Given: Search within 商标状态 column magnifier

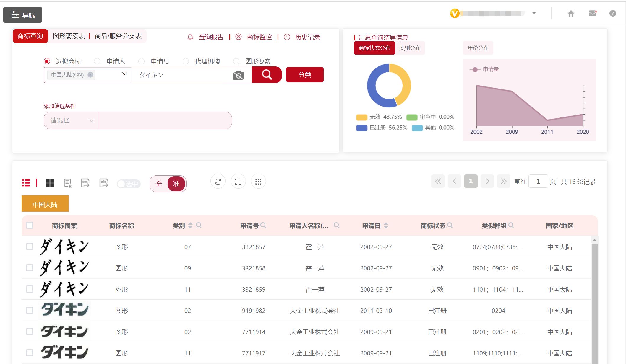Looking at the screenshot, I should click(x=450, y=226).
